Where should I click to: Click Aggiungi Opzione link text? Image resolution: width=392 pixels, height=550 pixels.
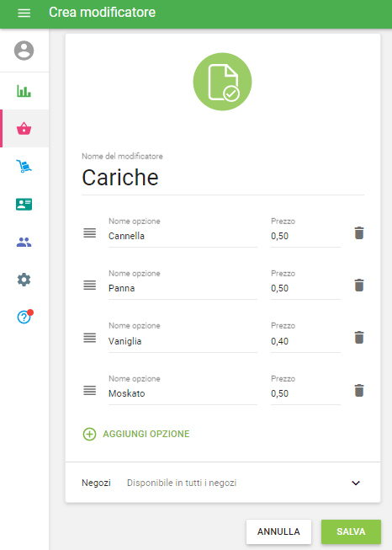click(x=146, y=434)
